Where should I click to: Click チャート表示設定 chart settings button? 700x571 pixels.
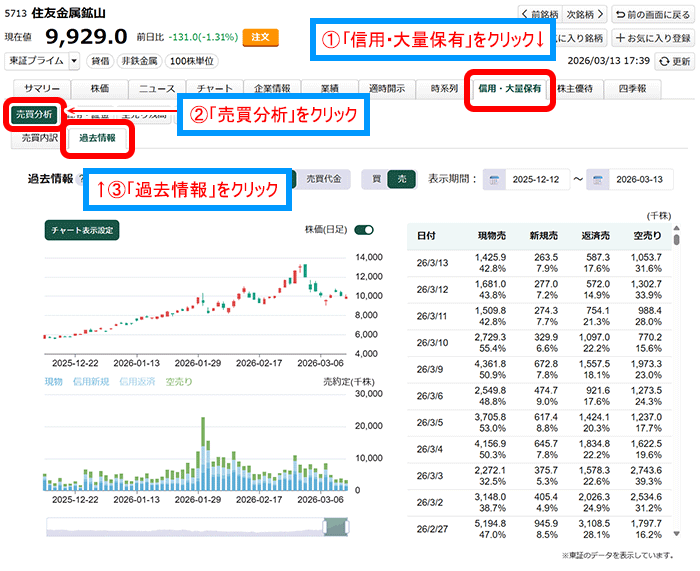click(x=82, y=230)
